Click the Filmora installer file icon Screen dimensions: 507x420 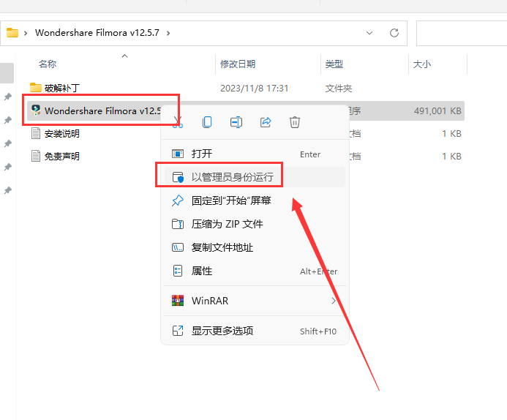[36, 110]
